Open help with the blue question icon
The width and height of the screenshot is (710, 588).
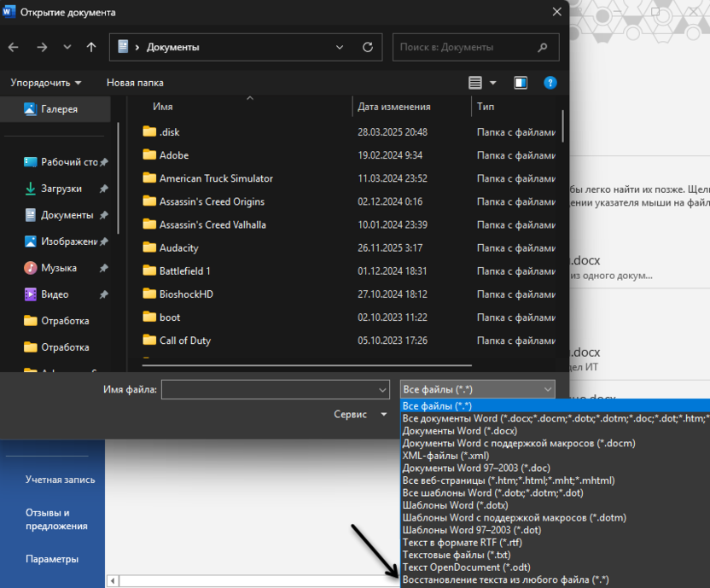click(550, 83)
